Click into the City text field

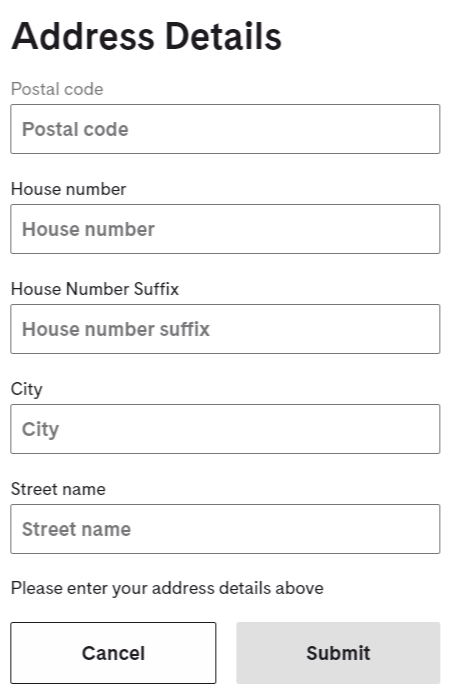pos(225,429)
